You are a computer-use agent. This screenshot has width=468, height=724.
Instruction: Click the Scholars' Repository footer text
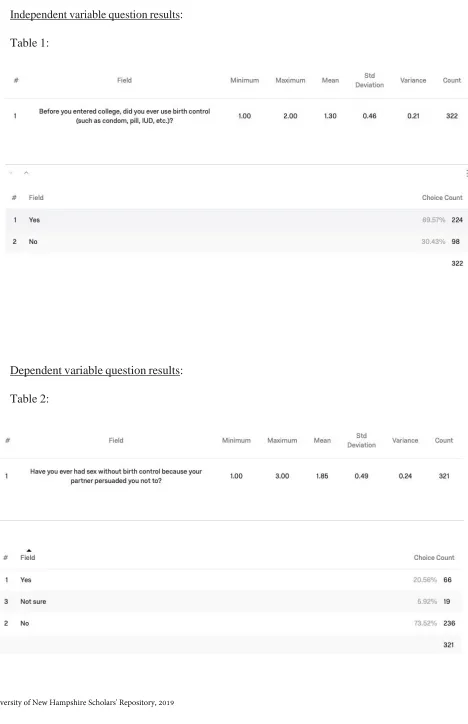(87, 702)
